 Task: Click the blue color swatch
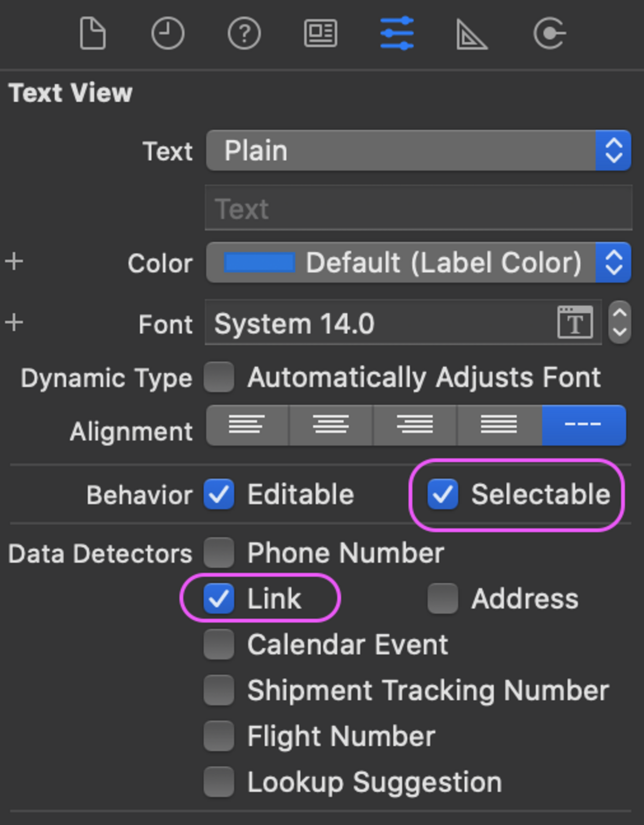coord(260,263)
